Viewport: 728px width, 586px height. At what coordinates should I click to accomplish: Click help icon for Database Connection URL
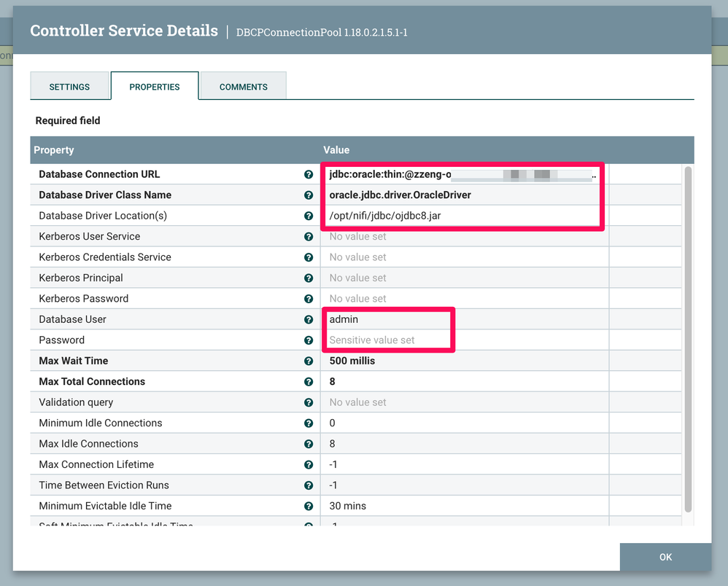pos(309,175)
